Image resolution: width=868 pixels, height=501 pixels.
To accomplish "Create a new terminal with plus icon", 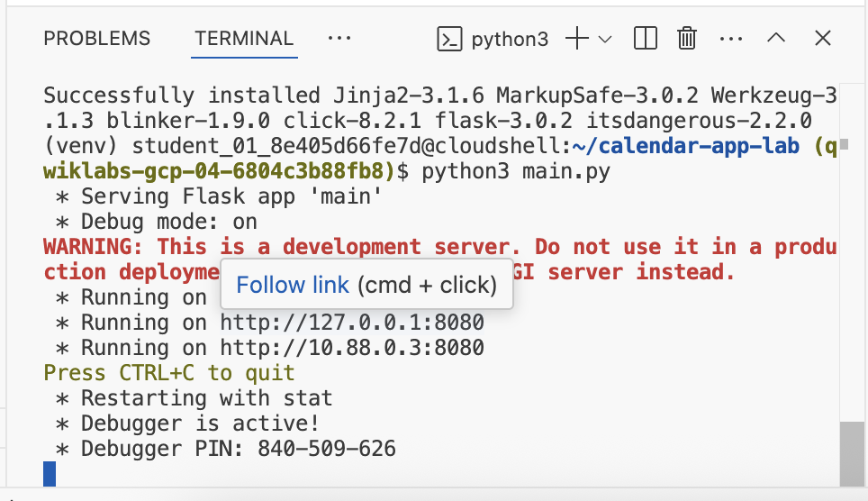I will pyautogui.click(x=576, y=39).
